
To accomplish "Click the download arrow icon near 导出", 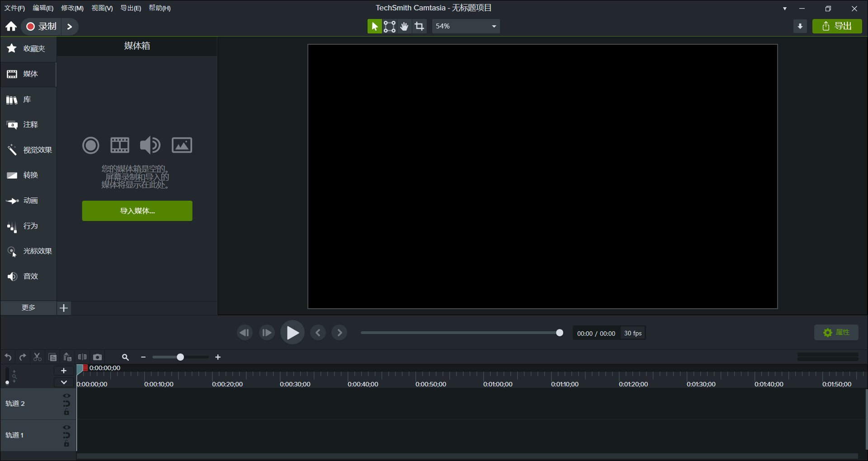I will [x=800, y=26].
